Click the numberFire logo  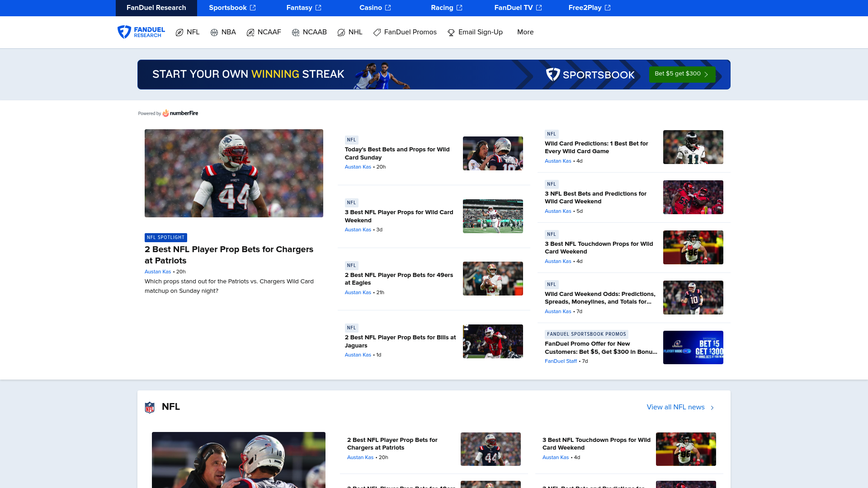pyautogui.click(x=180, y=113)
